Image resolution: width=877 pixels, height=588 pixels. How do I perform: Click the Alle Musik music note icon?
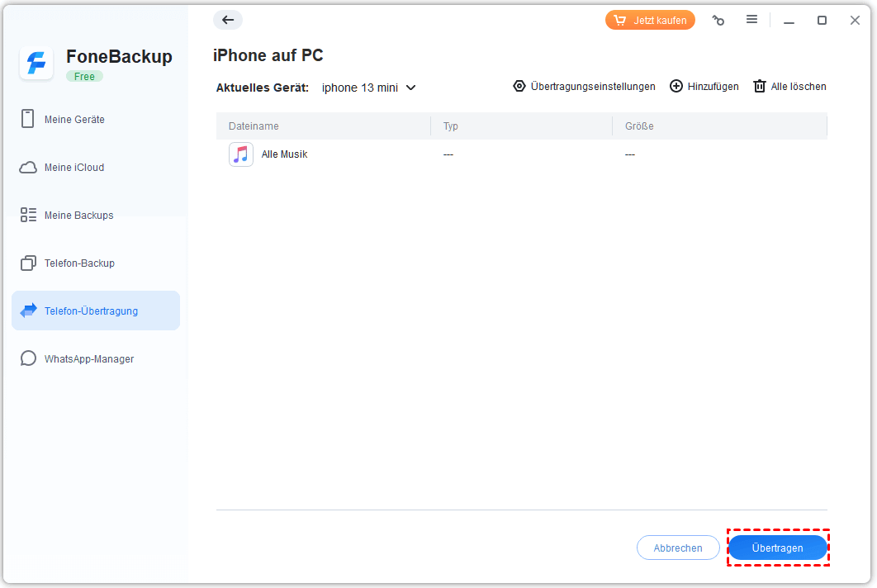241,154
